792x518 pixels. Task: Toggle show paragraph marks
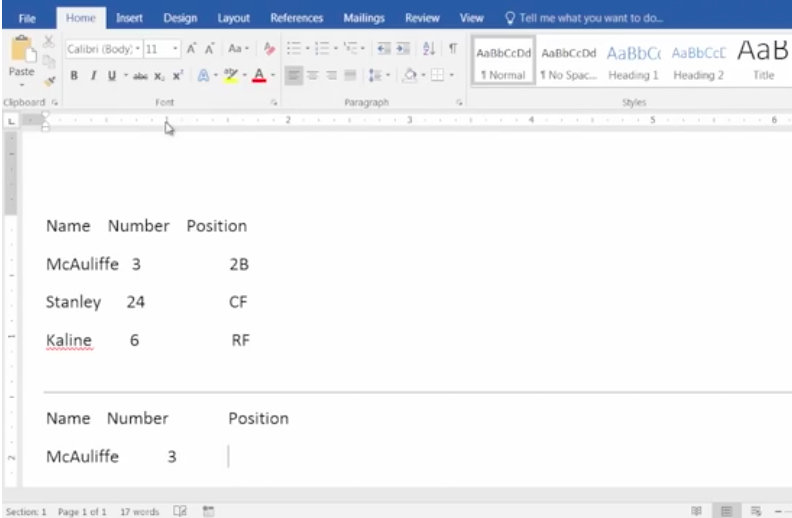click(x=452, y=49)
